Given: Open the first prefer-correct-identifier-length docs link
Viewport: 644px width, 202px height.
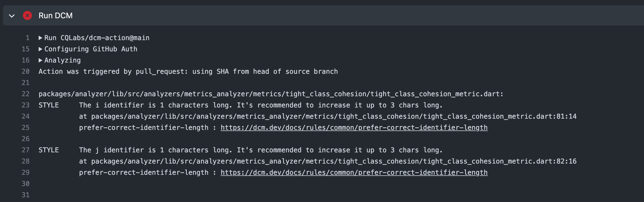Looking at the screenshot, I should tap(354, 128).
